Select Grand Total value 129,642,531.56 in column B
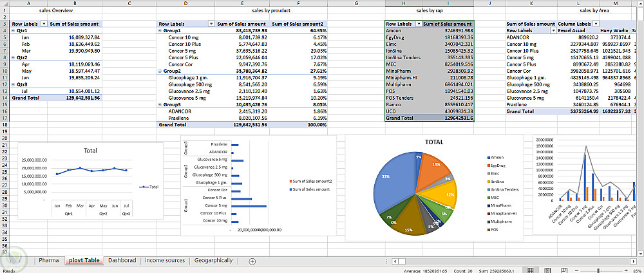Screen dimensions: 644x273 (x=74, y=98)
